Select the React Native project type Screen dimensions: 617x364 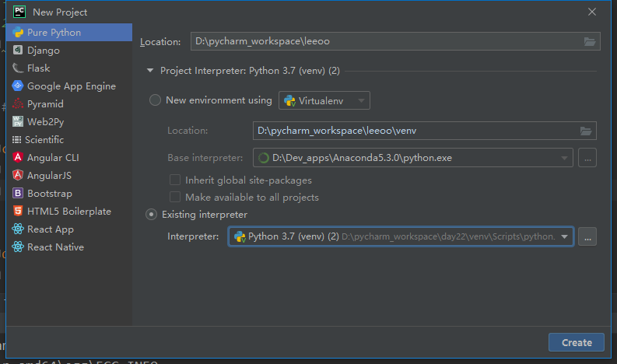(55, 247)
